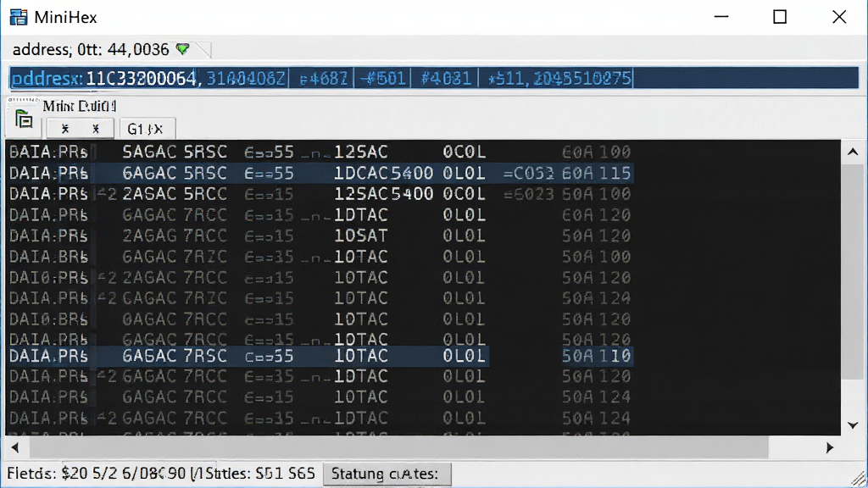
Task: Click the copy documents icon in the toolbar
Action: click(x=24, y=119)
